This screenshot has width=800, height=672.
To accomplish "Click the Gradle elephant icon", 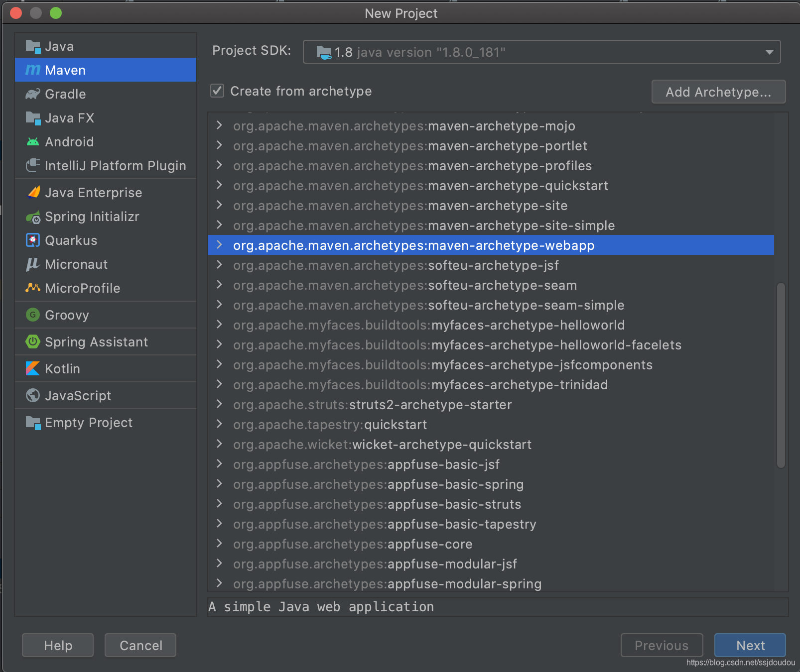I will point(33,94).
